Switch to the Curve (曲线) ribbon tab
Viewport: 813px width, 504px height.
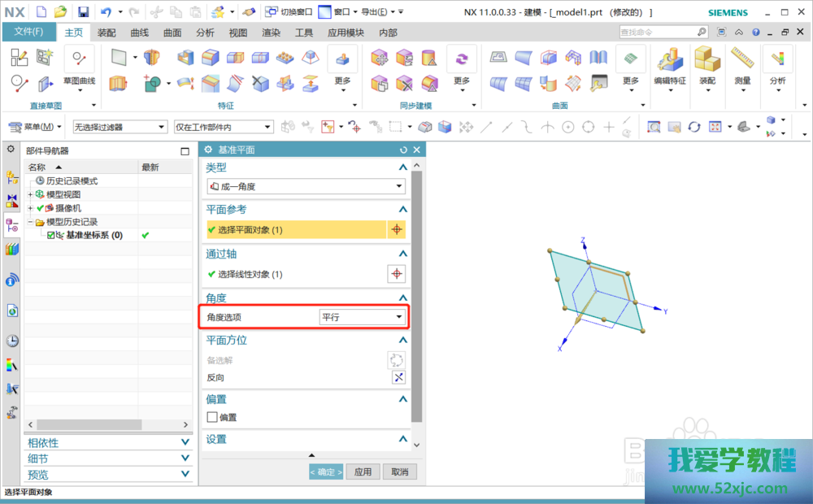click(x=140, y=33)
